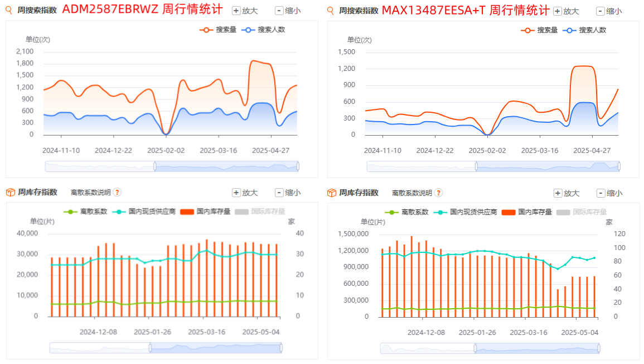Image resolution: width=644 pixels, height=364 pixels.
Task: Click the magnifier icon beside MAX13487EESA+T 周搜索指数
Action: click(x=331, y=11)
